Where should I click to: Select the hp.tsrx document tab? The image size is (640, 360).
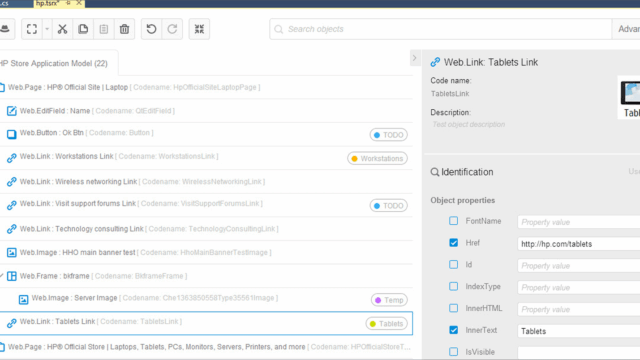click(48, 4)
